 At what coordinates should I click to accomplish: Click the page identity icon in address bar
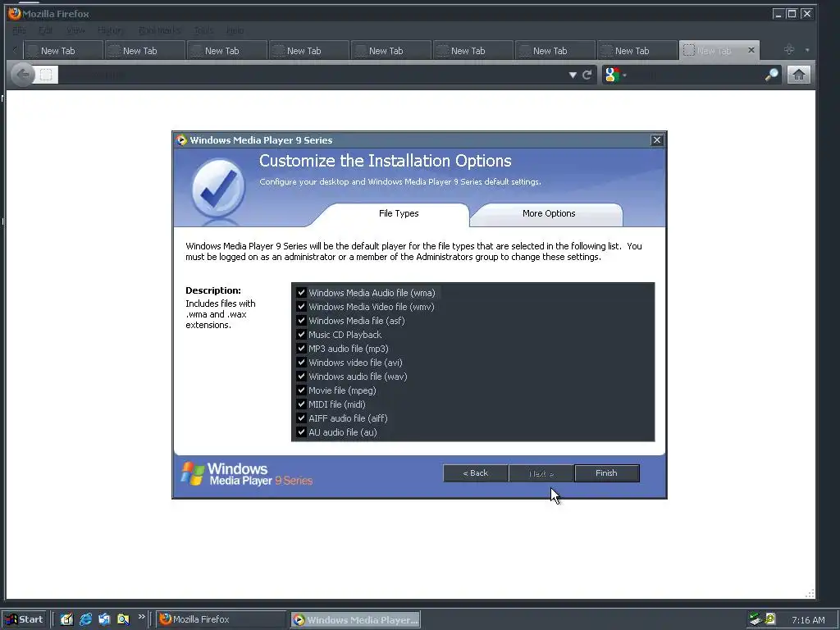[46, 75]
